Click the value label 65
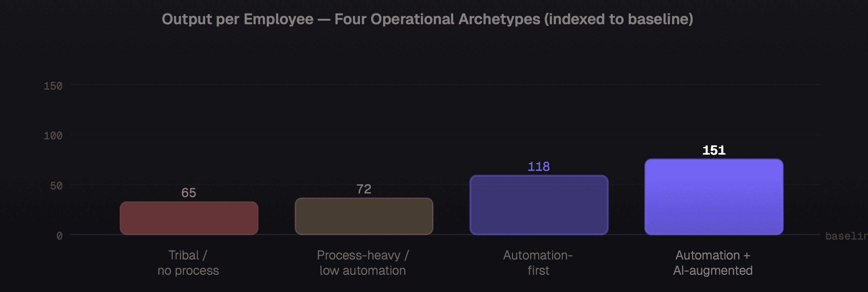This screenshot has height=292, width=868. coord(189,193)
